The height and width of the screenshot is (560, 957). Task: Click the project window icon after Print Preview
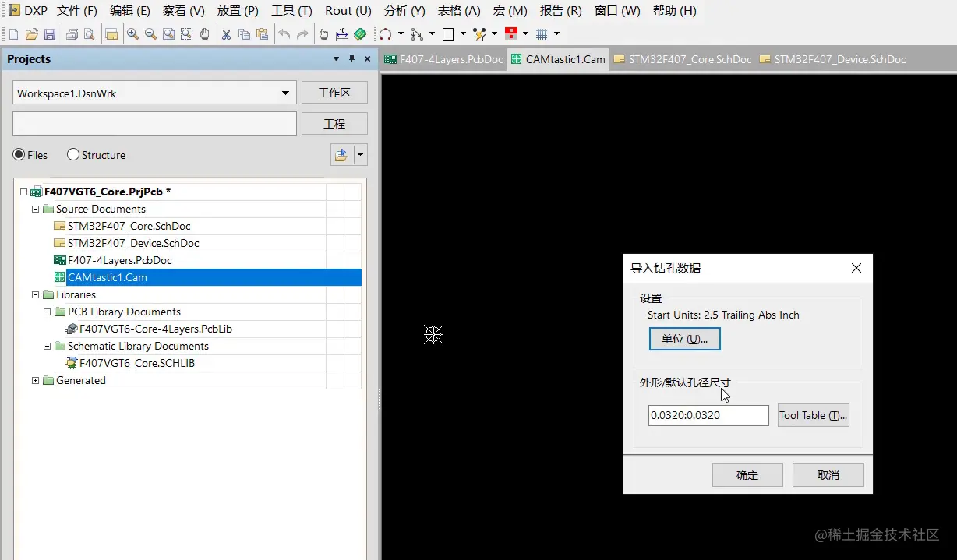click(111, 34)
